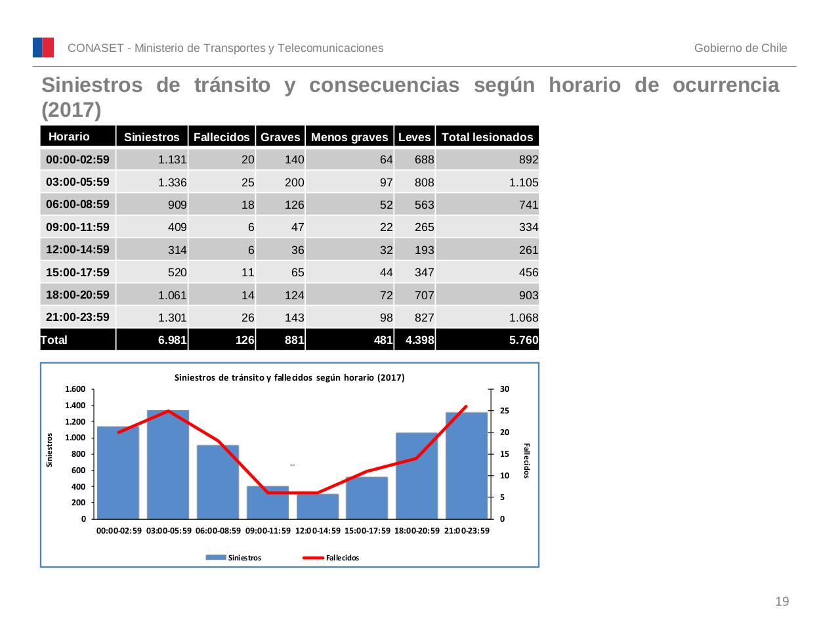Select the Fallecidos column header

point(221,136)
